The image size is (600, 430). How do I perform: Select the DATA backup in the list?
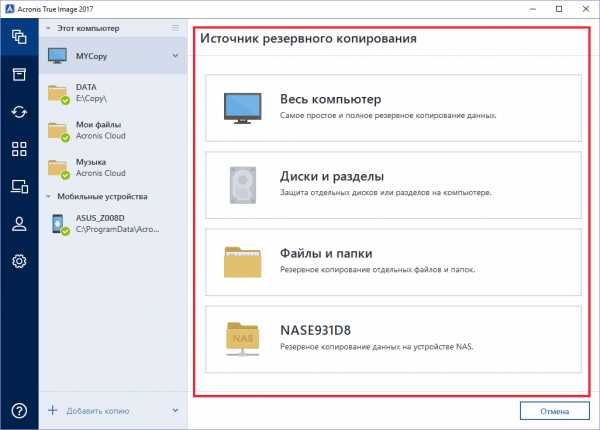pos(112,94)
